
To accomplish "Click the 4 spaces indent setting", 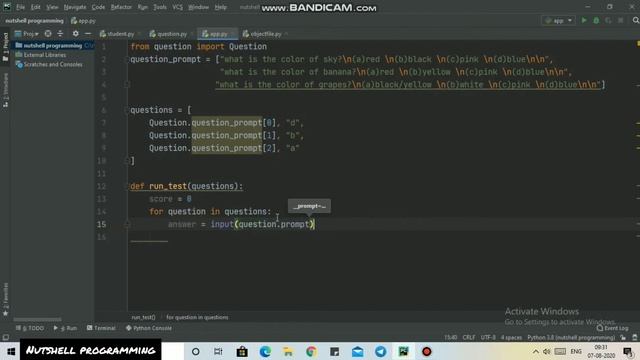I will (511, 338).
